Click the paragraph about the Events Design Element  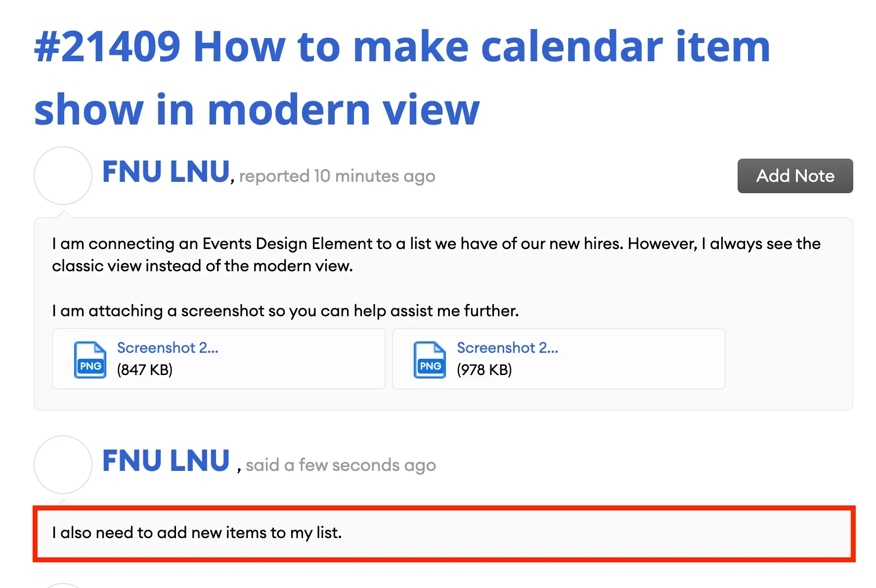click(437, 254)
